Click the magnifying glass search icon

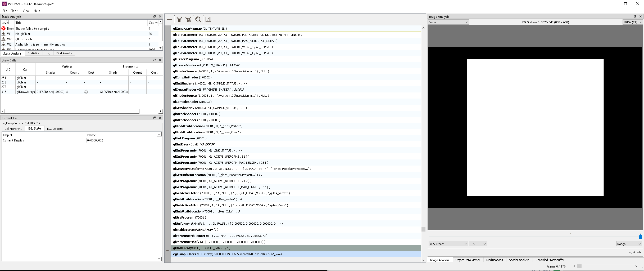point(198,19)
